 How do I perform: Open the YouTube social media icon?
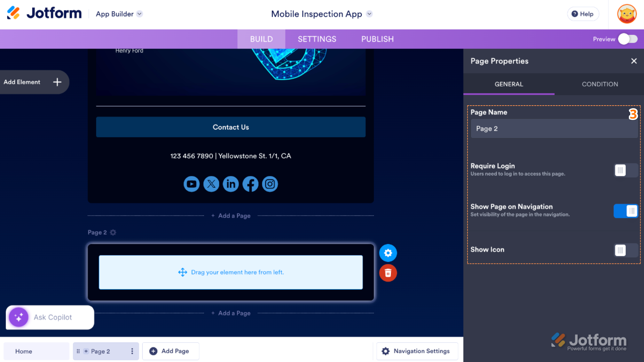pyautogui.click(x=191, y=184)
